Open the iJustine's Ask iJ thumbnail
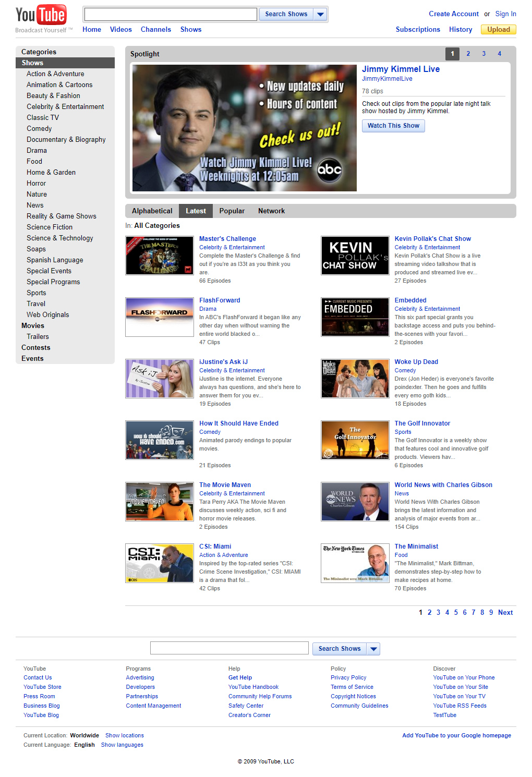 pos(160,379)
